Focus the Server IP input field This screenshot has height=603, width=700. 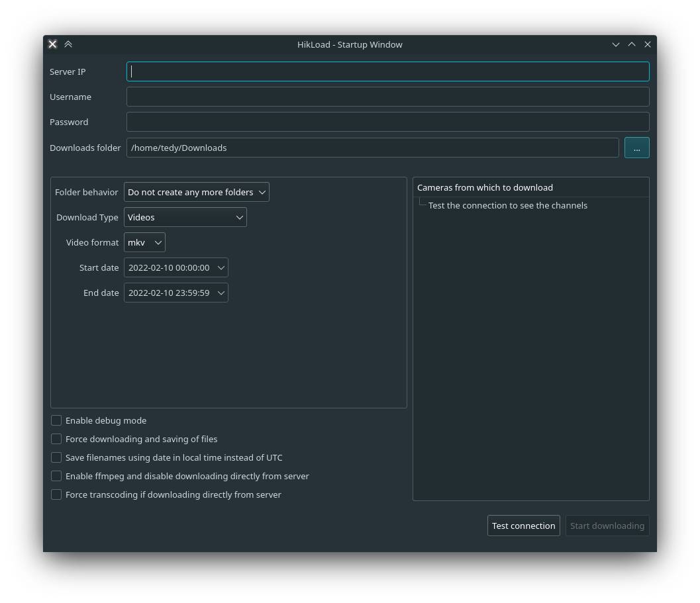point(387,71)
